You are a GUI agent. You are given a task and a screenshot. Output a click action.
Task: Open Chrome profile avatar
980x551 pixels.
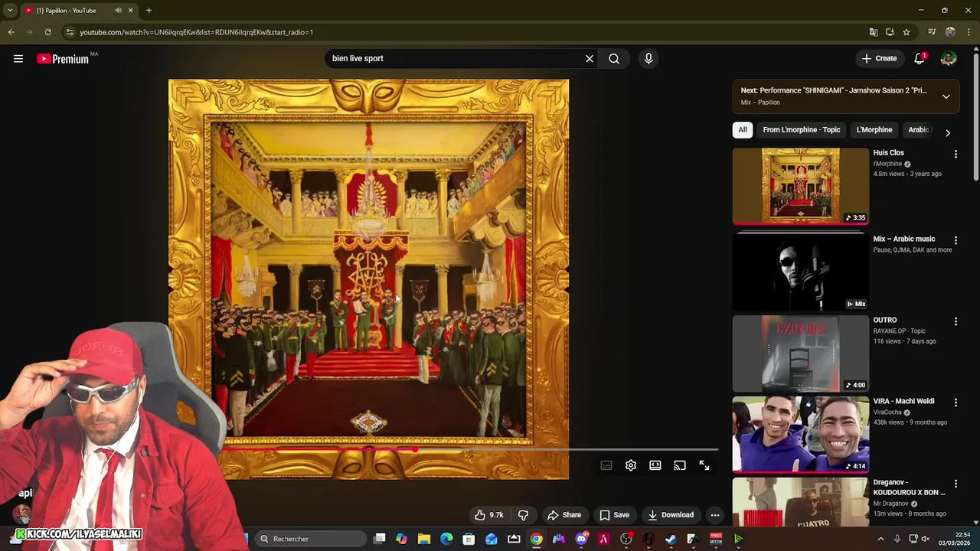tap(950, 32)
